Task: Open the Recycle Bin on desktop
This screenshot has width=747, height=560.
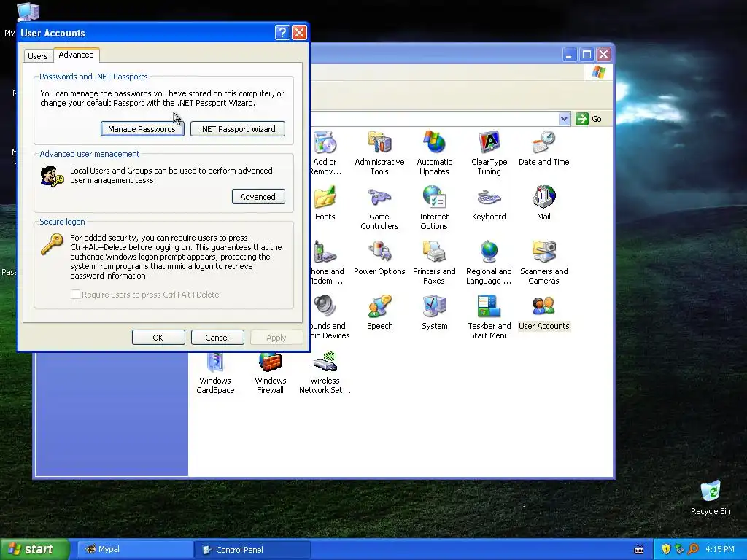Action: click(711, 498)
